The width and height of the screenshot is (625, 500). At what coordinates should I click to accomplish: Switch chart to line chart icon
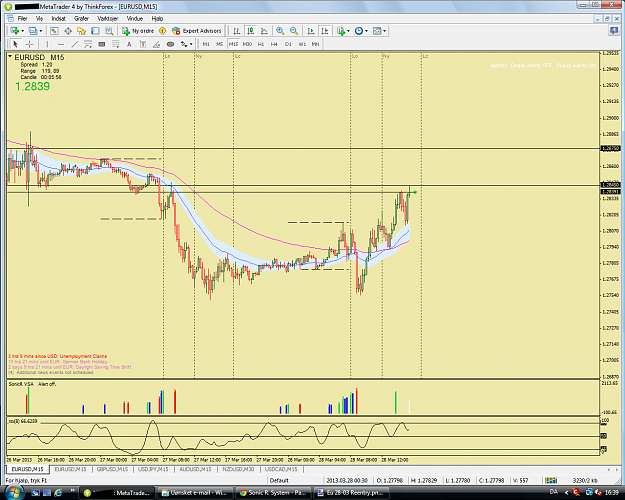tap(264, 31)
